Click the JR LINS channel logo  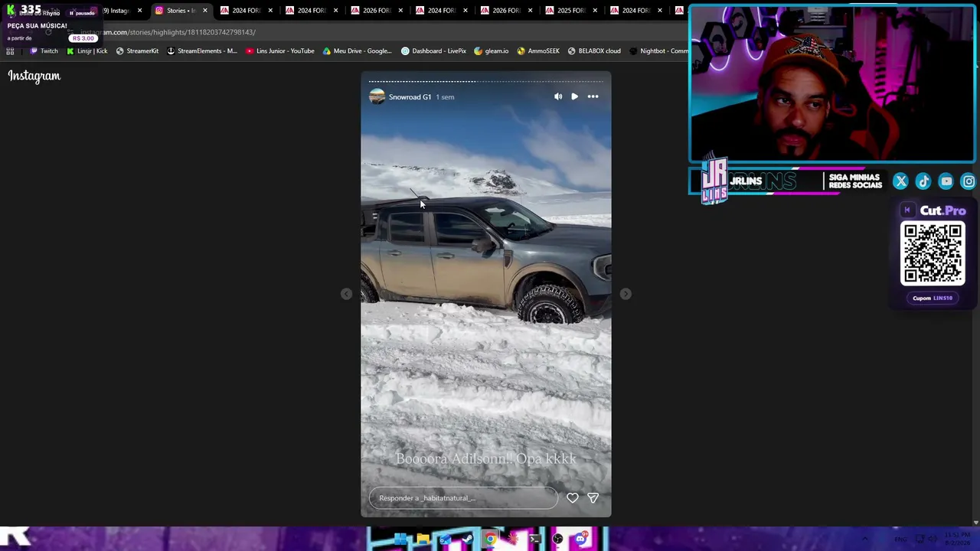pos(714,181)
